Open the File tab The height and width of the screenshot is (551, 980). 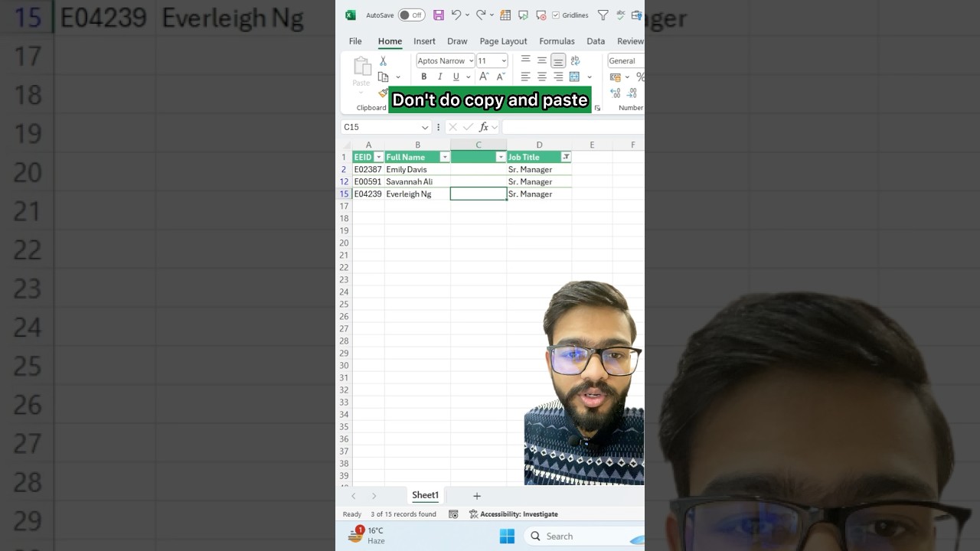tap(355, 41)
